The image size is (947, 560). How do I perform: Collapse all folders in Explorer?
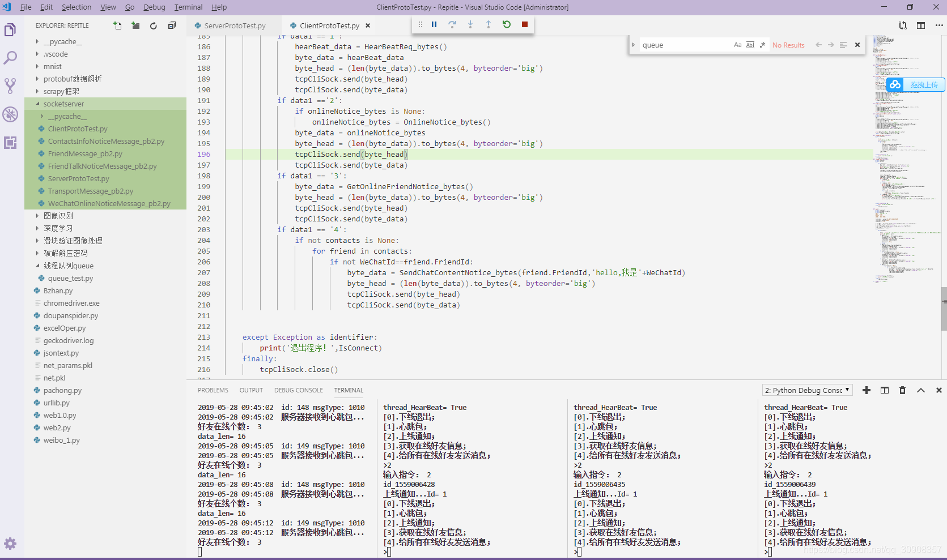click(x=172, y=25)
